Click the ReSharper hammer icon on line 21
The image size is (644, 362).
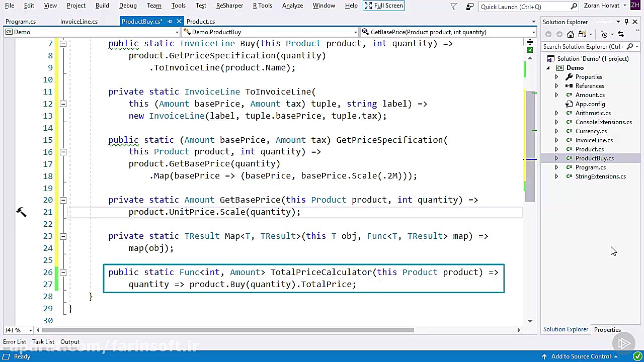click(x=21, y=212)
